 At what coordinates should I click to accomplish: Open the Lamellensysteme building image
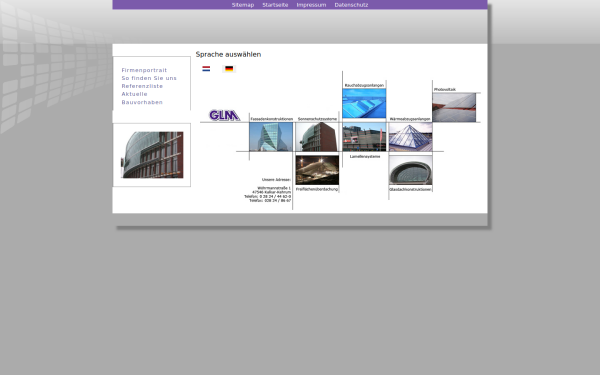point(364,137)
